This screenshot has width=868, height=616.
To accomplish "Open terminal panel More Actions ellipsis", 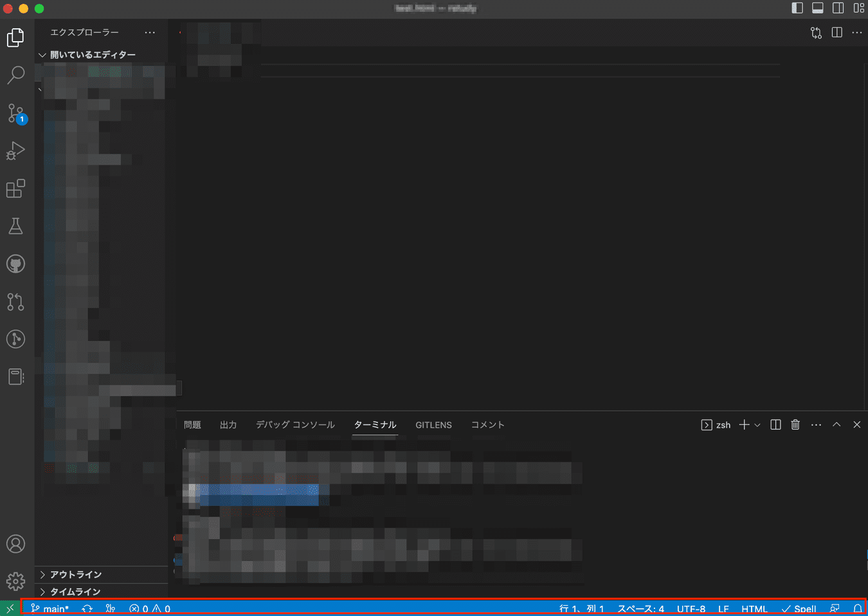I will click(x=816, y=424).
